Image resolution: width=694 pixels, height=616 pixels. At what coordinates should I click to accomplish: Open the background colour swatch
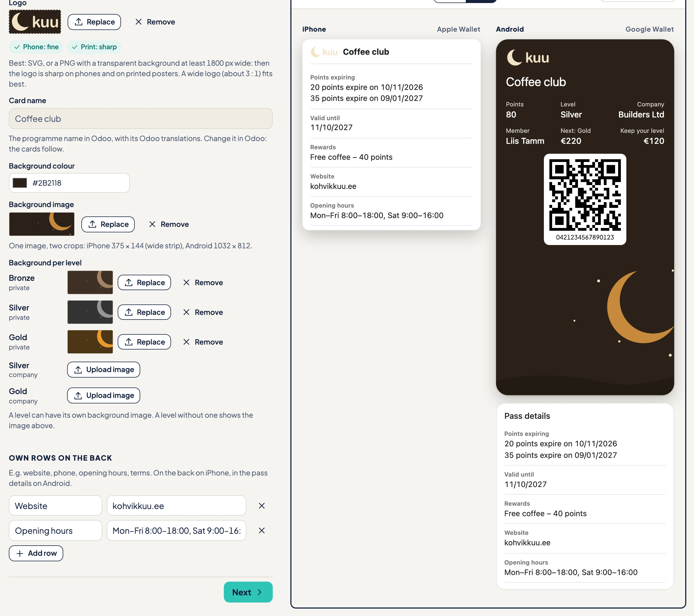click(20, 183)
